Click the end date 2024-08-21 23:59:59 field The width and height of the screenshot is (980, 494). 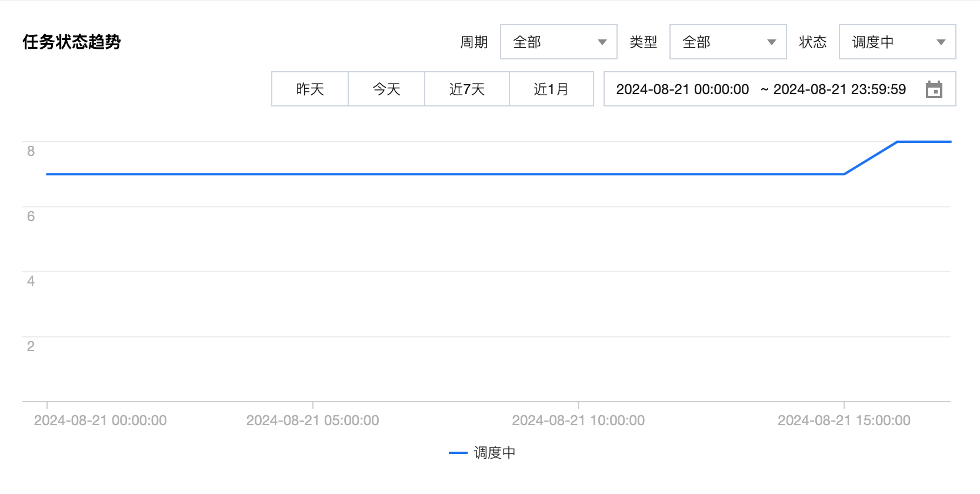839,89
